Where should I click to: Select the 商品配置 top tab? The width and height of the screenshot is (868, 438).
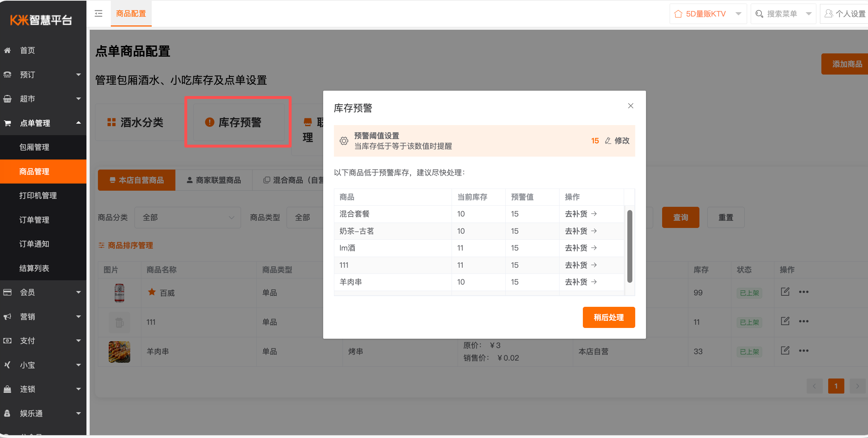pos(131,13)
